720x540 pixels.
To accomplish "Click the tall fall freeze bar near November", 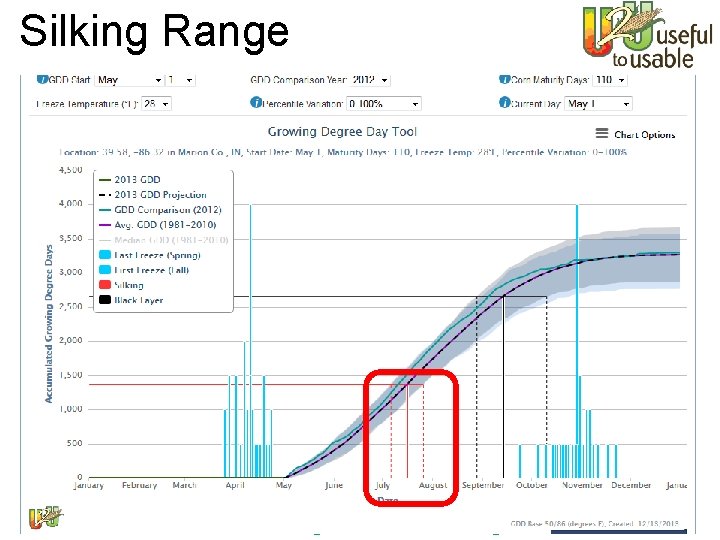I will [577, 341].
